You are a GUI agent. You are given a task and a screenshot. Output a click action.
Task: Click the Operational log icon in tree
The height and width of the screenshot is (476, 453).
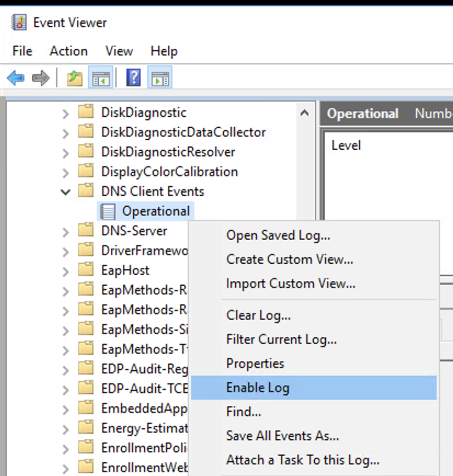coord(108,212)
